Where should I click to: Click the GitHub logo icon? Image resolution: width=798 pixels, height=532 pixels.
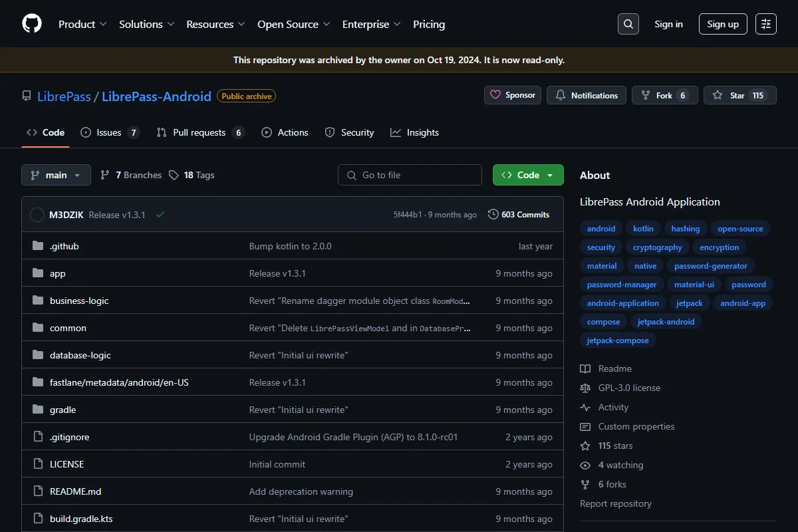coord(32,24)
